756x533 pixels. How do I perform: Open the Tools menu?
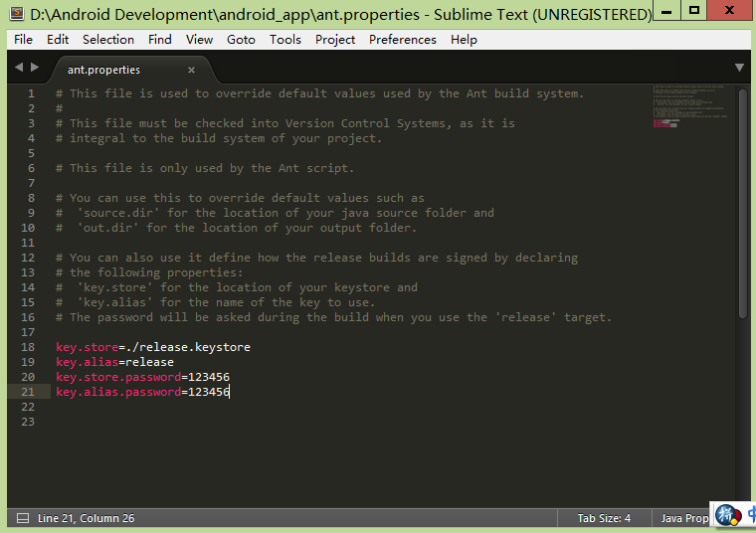click(x=284, y=40)
